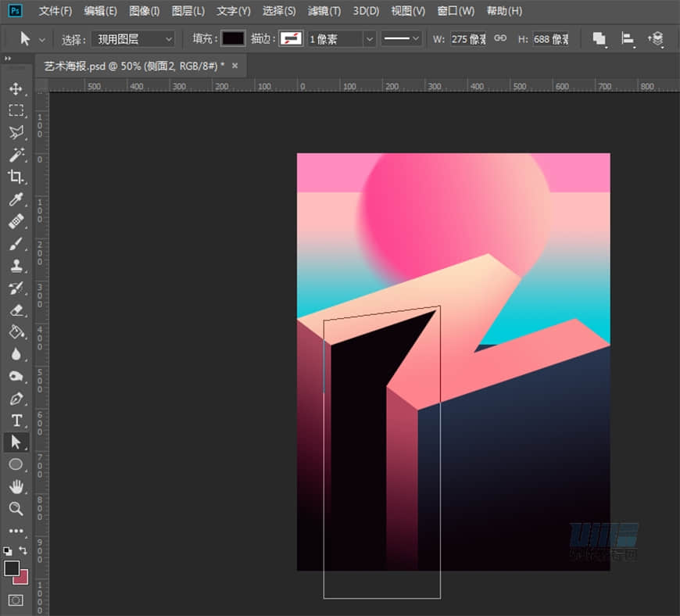Select the Move tool
Image resolution: width=680 pixels, height=616 pixels.
tap(16, 88)
